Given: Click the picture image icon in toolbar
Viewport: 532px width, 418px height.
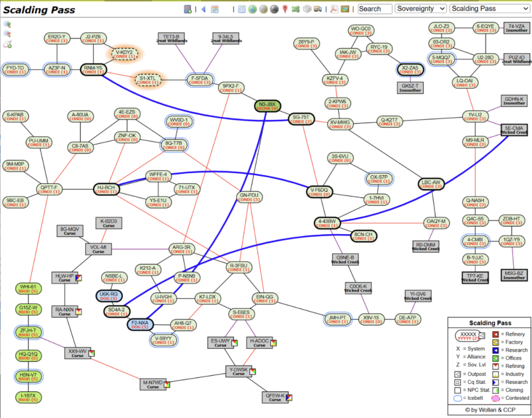Looking at the screenshot, I should [345, 9].
